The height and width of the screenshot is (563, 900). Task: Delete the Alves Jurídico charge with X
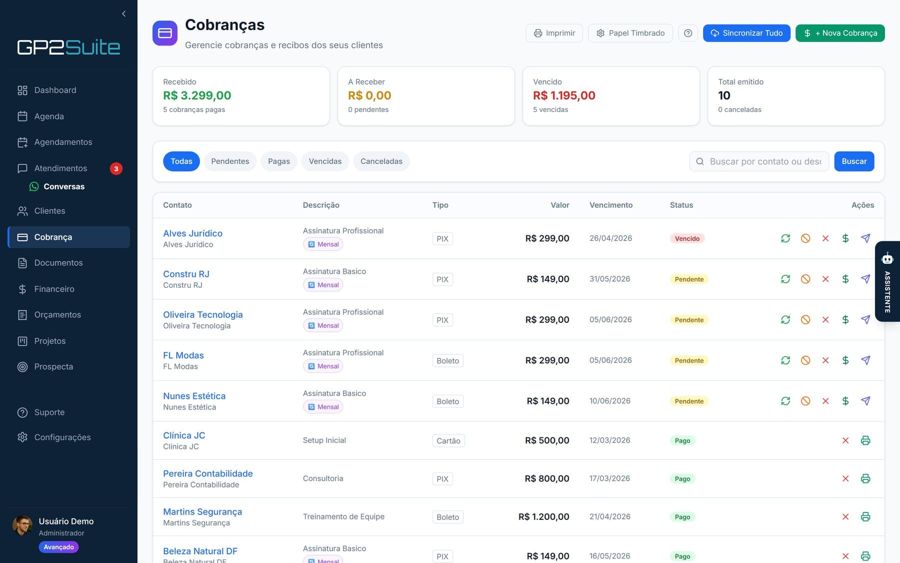pyautogui.click(x=825, y=238)
